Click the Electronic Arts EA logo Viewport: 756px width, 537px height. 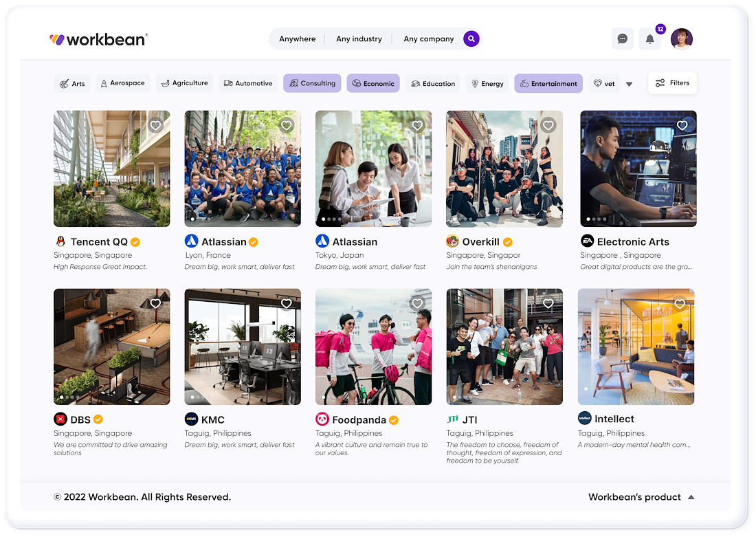click(587, 241)
